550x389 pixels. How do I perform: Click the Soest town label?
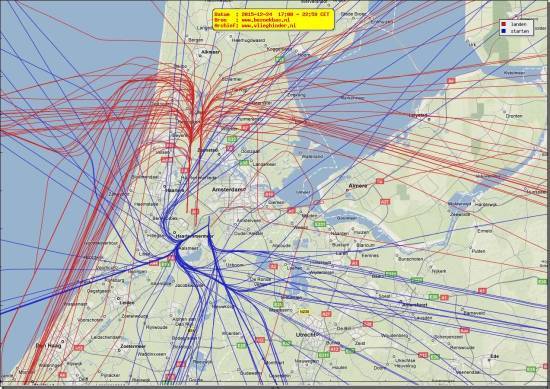[384, 296]
